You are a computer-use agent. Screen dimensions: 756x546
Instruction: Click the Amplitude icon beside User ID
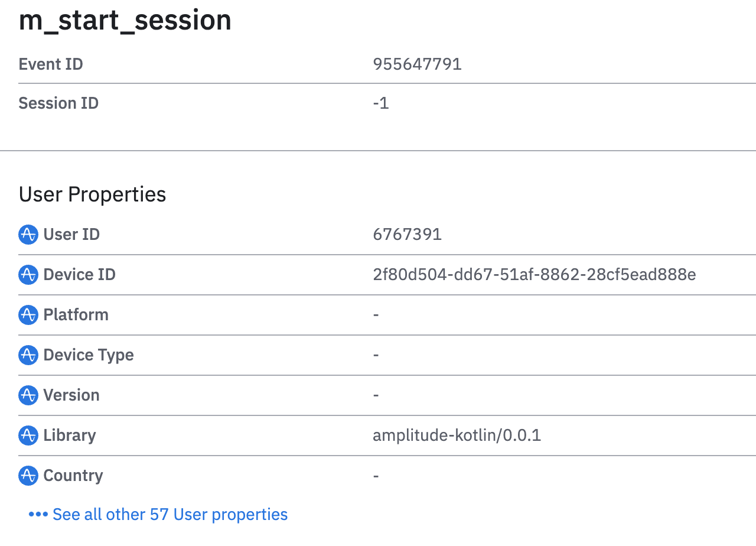click(28, 235)
